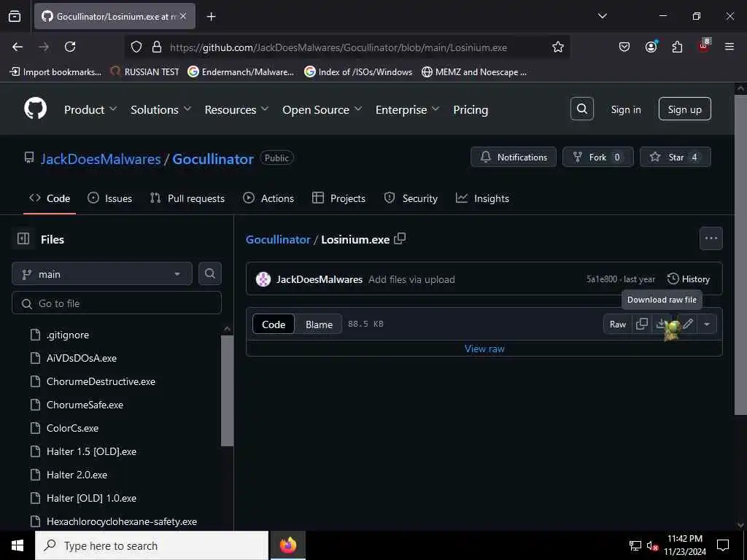Viewport: 747px width, 560px height.
Task: Copy raw file icon button
Action: (641, 324)
